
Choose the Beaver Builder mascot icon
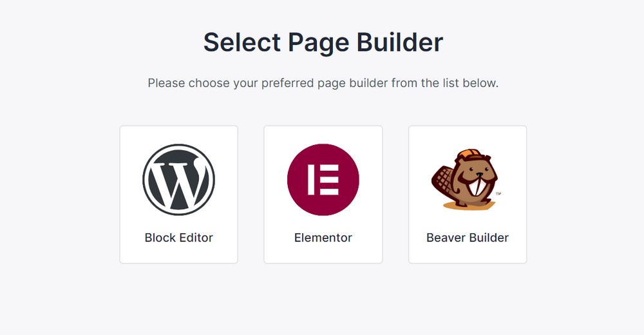click(x=466, y=179)
